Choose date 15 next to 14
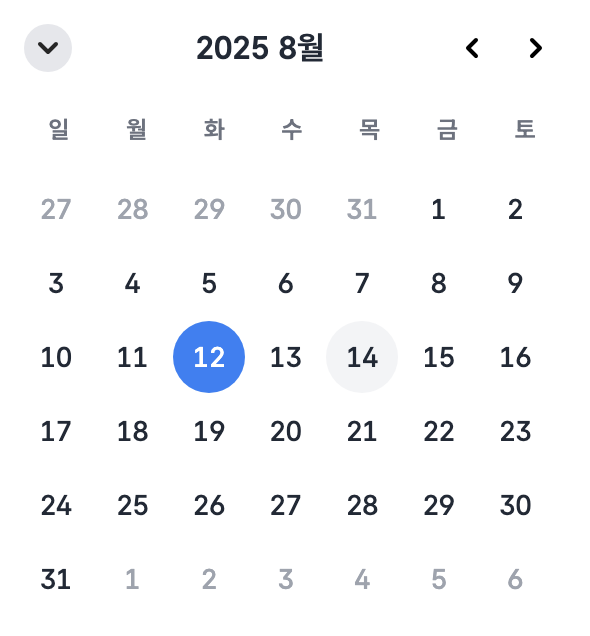Image resolution: width=590 pixels, height=636 pixels. 438,357
